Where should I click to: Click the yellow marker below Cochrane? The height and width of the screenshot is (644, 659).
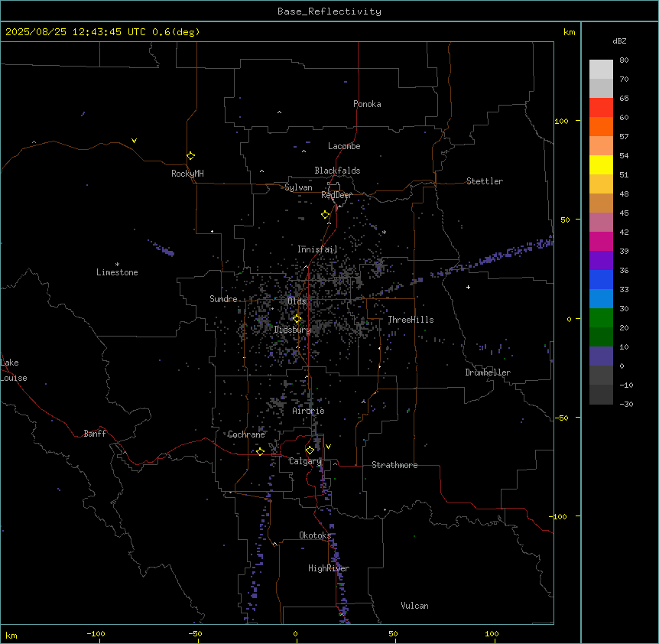point(260,452)
